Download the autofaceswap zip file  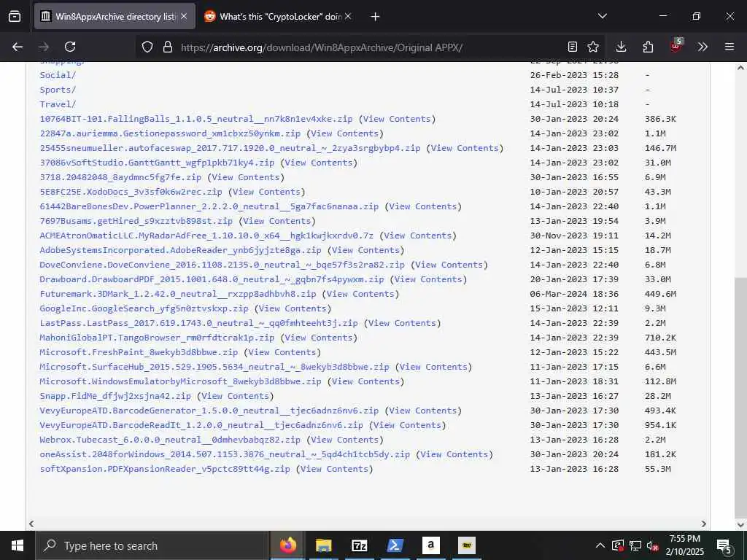tap(230, 147)
